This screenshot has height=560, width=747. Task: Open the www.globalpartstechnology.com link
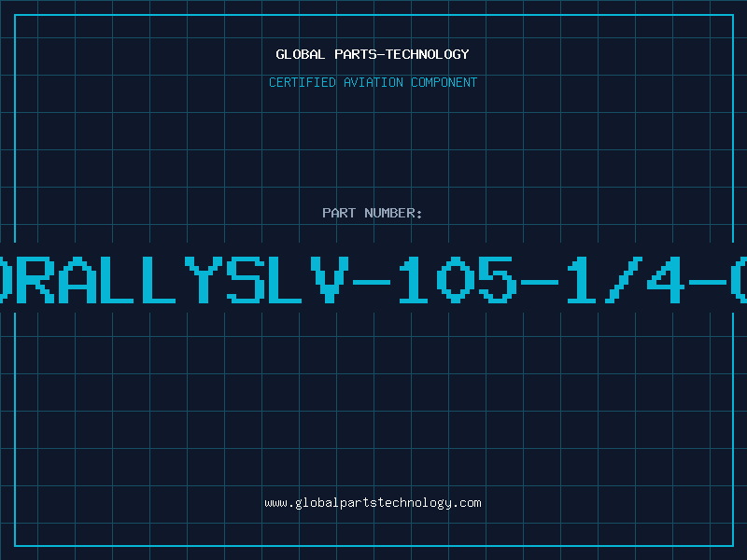pos(373,503)
